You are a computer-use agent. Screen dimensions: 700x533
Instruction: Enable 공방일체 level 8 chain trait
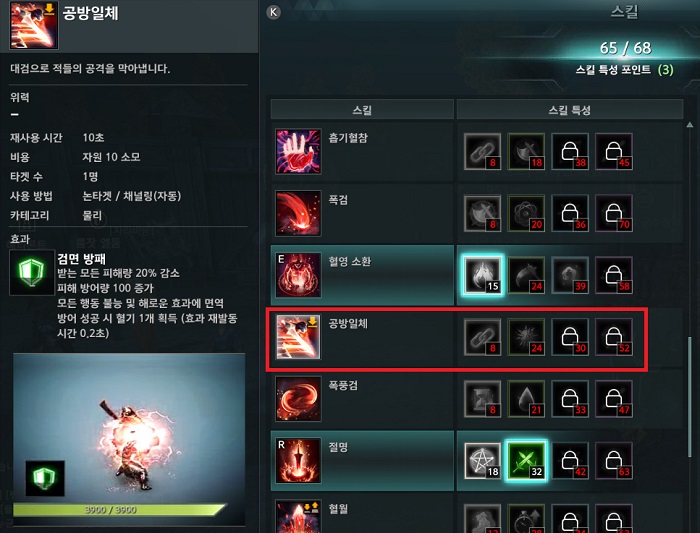(x=482, y=337)
